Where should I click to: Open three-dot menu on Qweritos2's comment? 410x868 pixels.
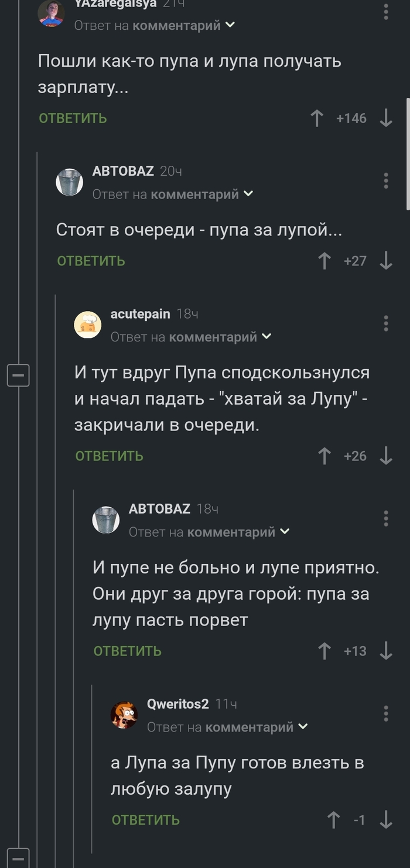pyautogui.click(x=386, y=713)
